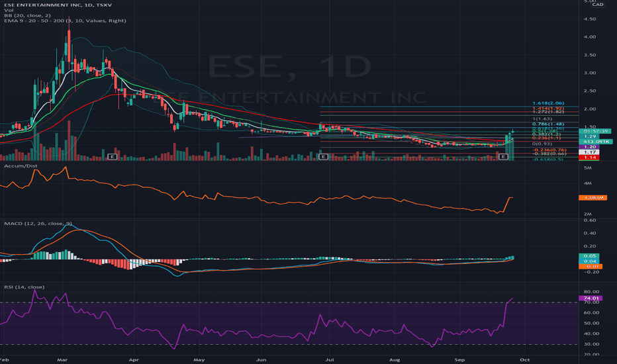Click the 01:57:19 countdown price label
This screenshot has width=617, height=364.
pyautogui.click(x=595, y=131)
